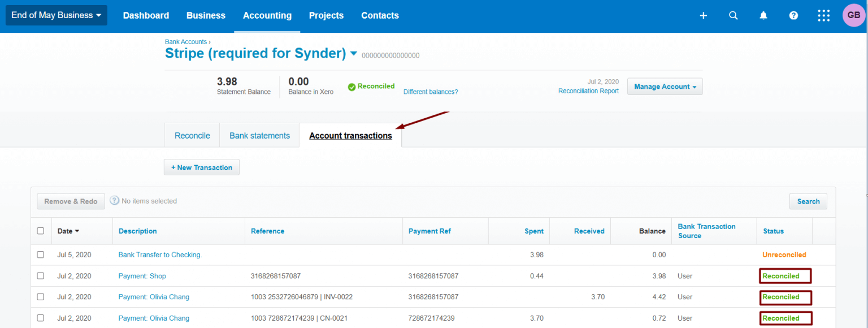Viewport: 868px width, 328px height.
Task: Toggle Date column sort order
Action: pyautogui.click(x=68, y=231)
